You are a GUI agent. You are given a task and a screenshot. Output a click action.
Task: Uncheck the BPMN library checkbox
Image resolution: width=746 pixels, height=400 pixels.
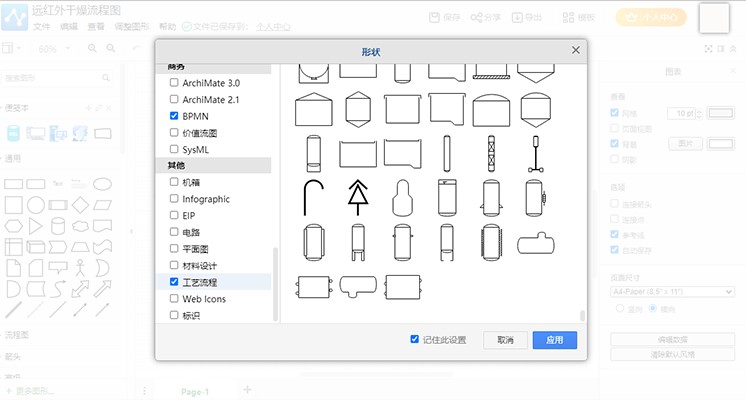pyautogui.click(x=174, y=116)
